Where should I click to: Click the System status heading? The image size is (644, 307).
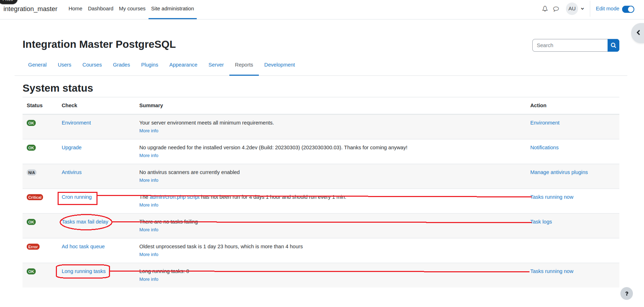(58, 88)
